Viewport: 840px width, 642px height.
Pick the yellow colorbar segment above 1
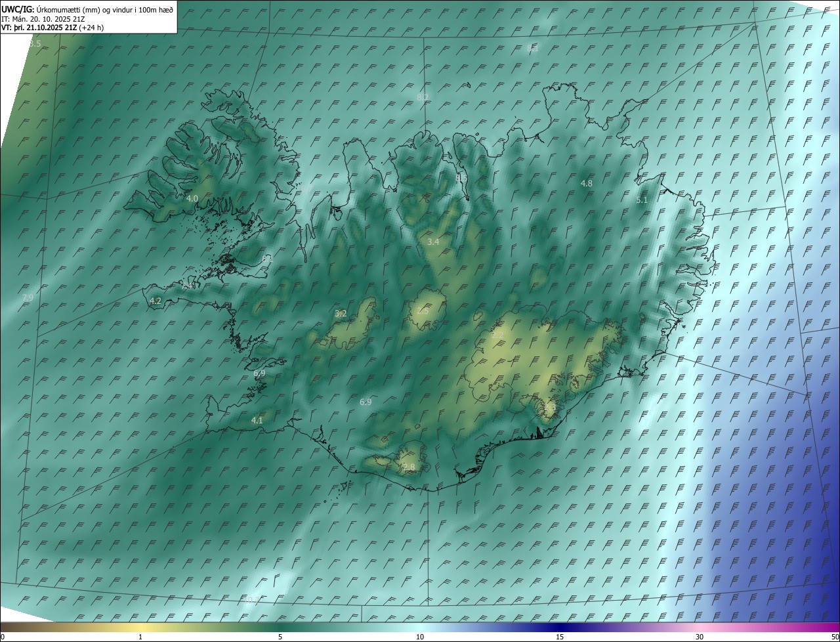[x=140, y=627]
